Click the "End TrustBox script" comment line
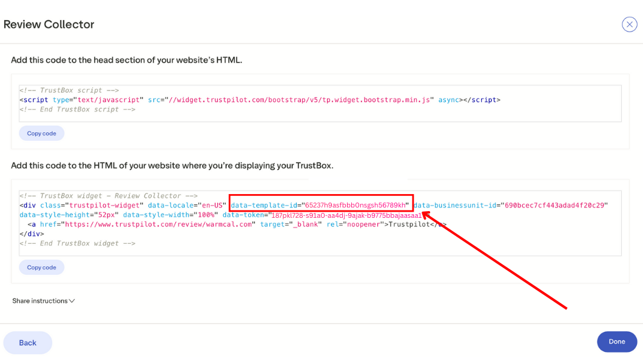The image size is (643, 364). pyautogui.click(x=78, y=109)
